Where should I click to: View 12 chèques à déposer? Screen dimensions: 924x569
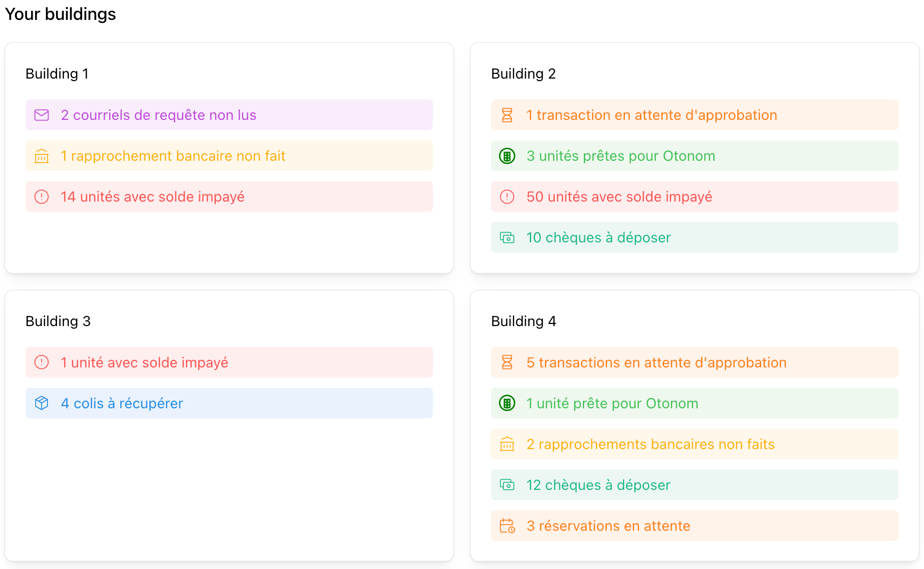tap(598, 485)
